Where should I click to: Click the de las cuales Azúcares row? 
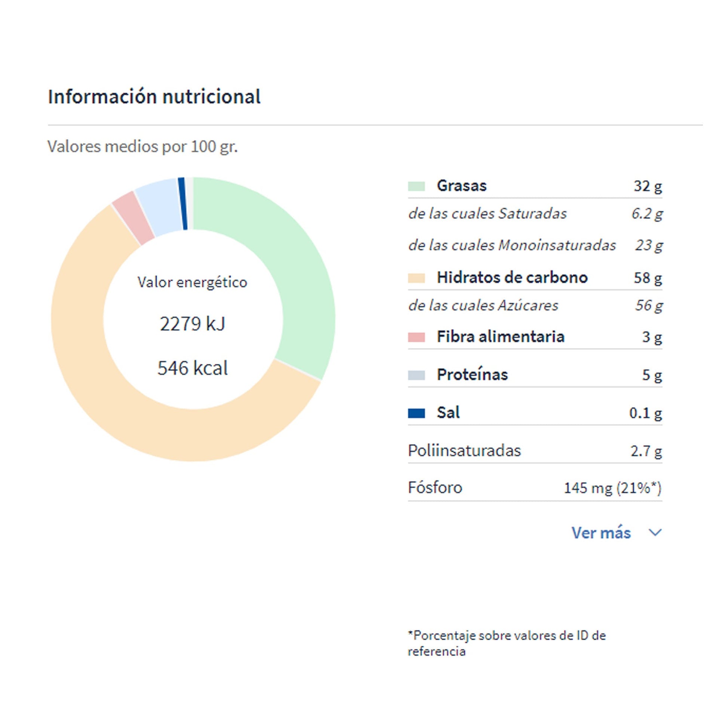(483, 305)
